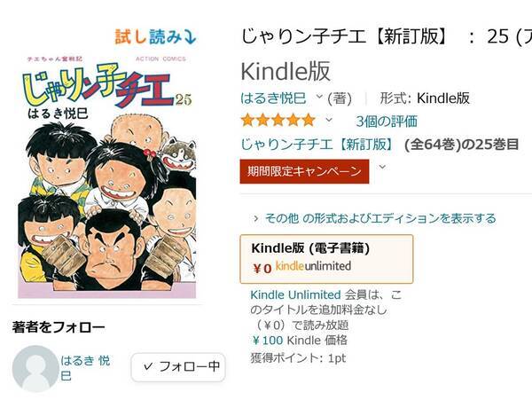The height and width of the screenshot is (400, 532).
Task: Expand the dropdown arrow beside author name
Action: point(320,98)
